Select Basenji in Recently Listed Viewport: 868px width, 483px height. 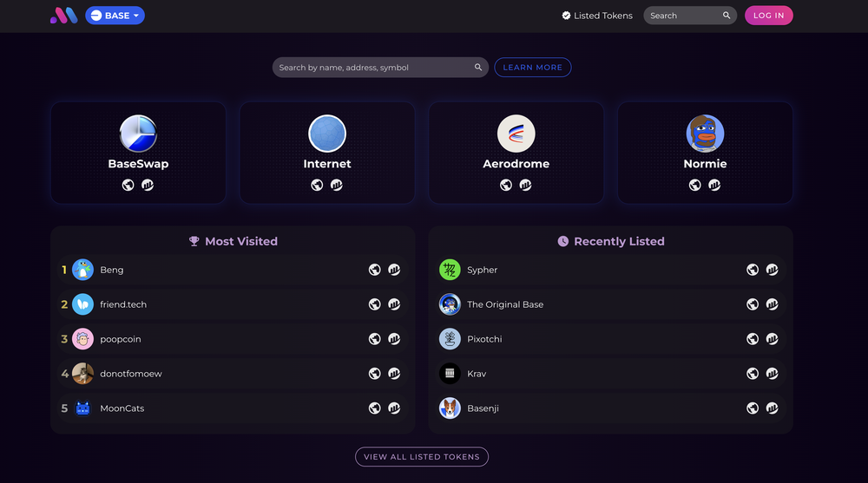click(x=610, y=408)
